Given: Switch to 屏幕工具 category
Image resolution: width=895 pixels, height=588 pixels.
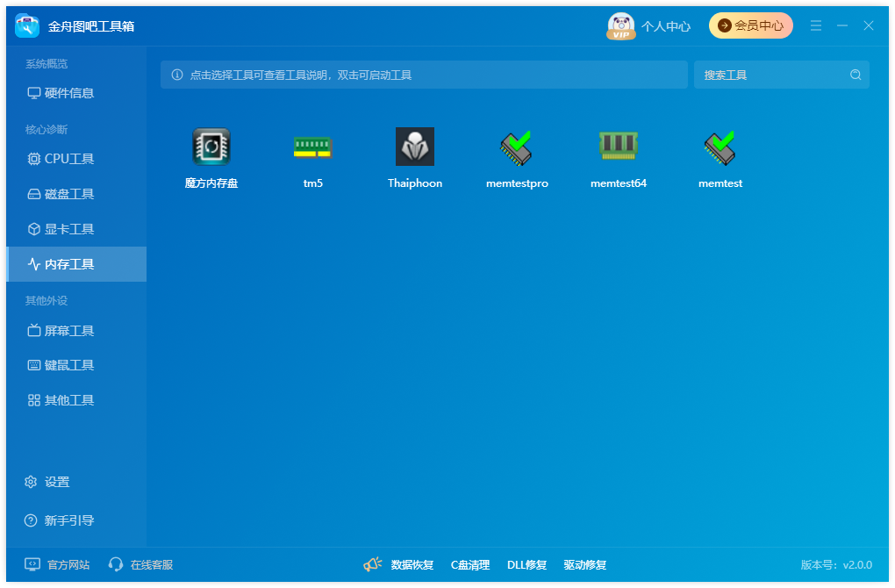Looking at the screenshot, I should click(x=76, y=331).
